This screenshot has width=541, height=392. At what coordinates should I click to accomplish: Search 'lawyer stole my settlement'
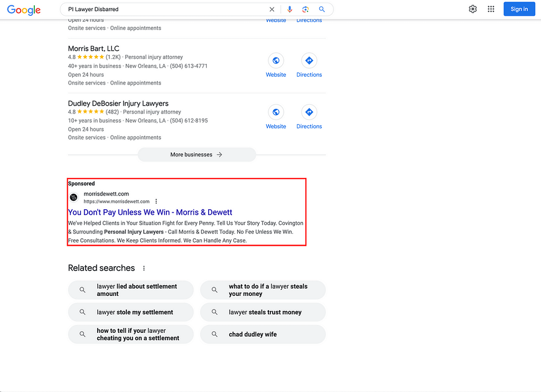point(131,312)
